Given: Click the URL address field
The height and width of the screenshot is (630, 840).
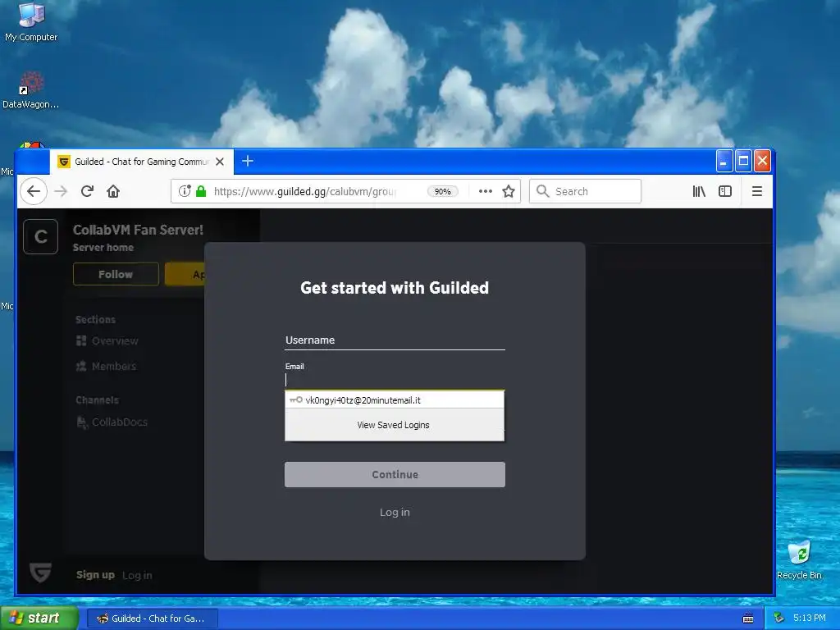Looking at the screenshot, I should pos(305,191).
